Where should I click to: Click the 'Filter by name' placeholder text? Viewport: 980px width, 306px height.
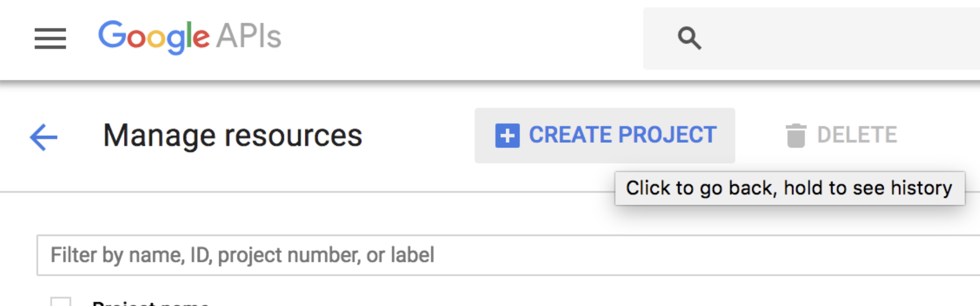click(x=242, y=255)
